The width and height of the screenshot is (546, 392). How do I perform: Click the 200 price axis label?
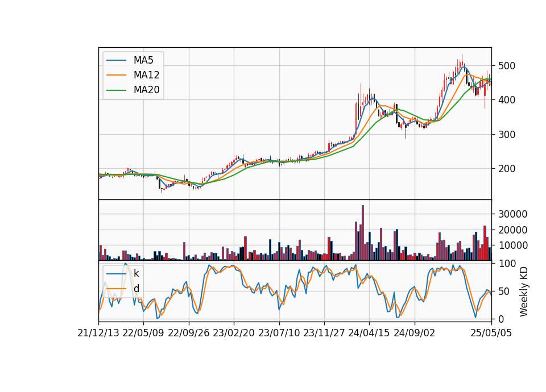coord(507,169)
